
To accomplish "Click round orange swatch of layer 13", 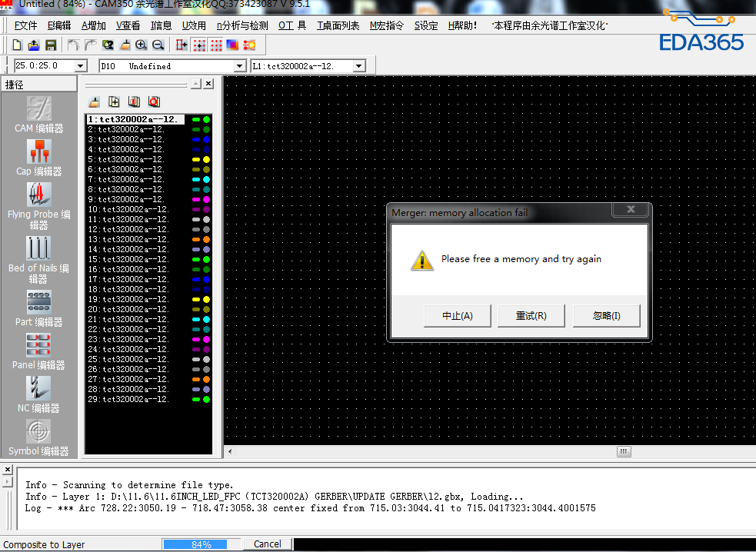I will click(206, 240).
